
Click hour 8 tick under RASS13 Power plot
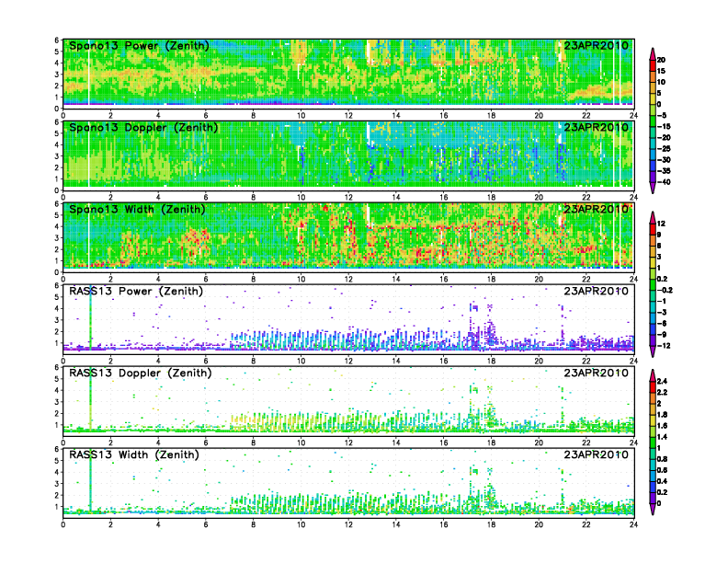[x=254, y=361]
